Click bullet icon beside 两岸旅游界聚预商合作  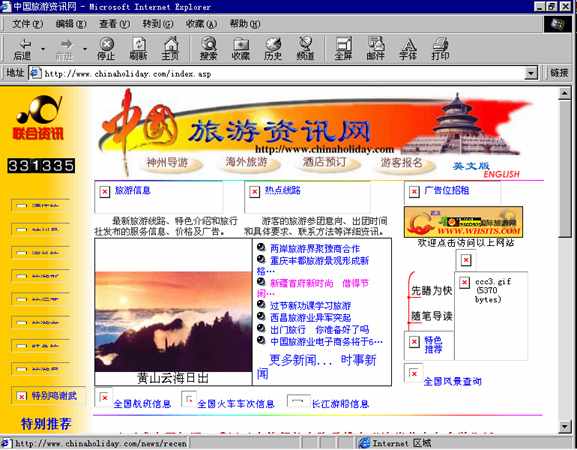pos(261,248)
